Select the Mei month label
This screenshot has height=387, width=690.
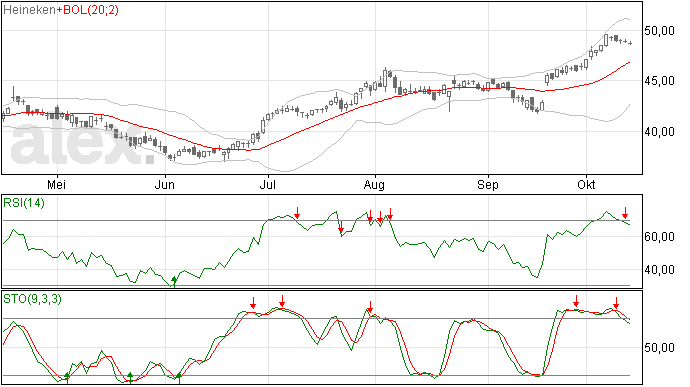(56, 184)
